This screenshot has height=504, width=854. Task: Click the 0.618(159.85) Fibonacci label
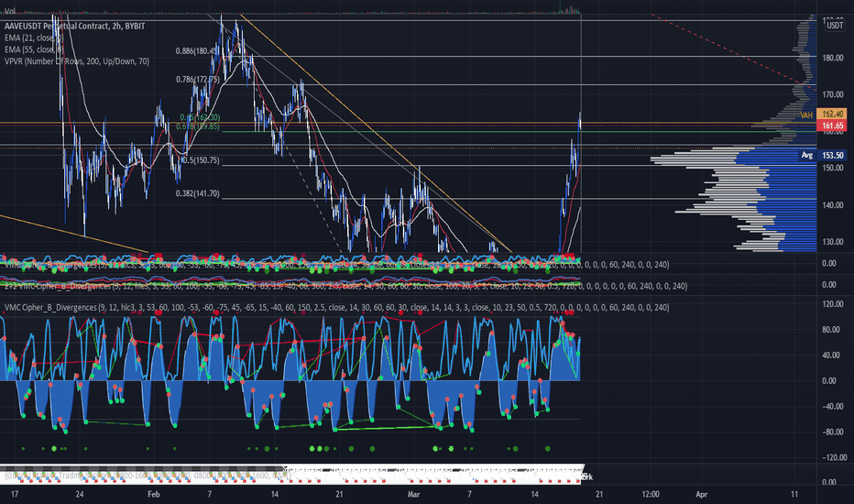tap(198, 126)
